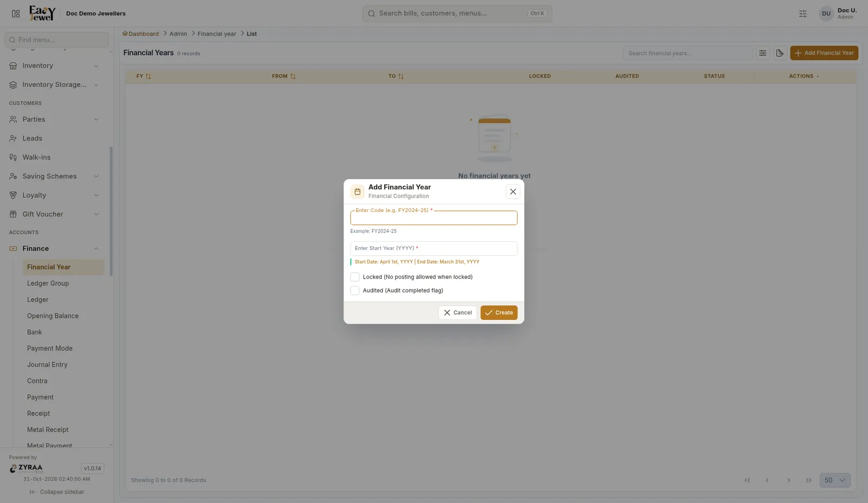Screen dimensions: 868x503
Task: Check the Locked checkbox
Action: click(355, 277)
